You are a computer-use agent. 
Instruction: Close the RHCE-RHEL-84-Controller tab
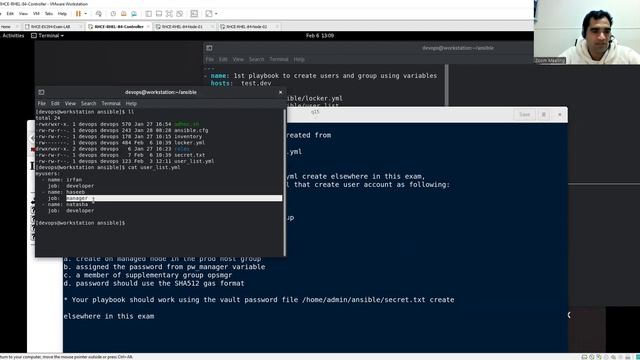click(149, 27)
